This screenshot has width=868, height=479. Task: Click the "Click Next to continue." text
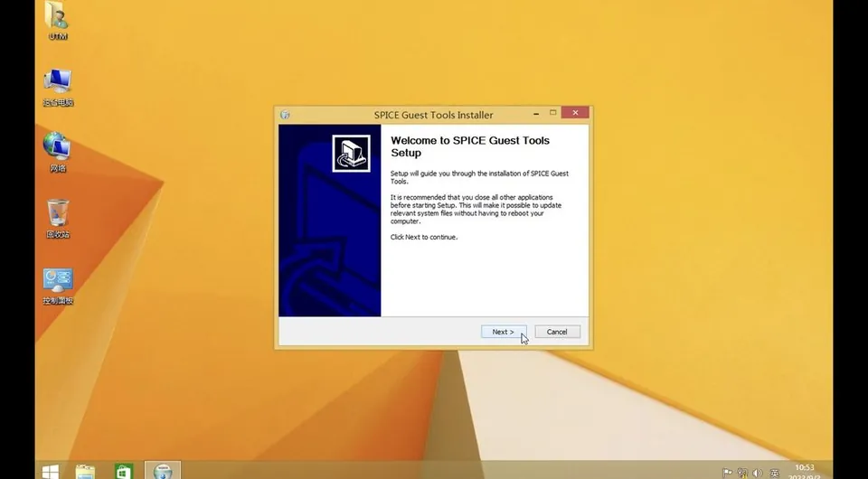click(424, 238)
